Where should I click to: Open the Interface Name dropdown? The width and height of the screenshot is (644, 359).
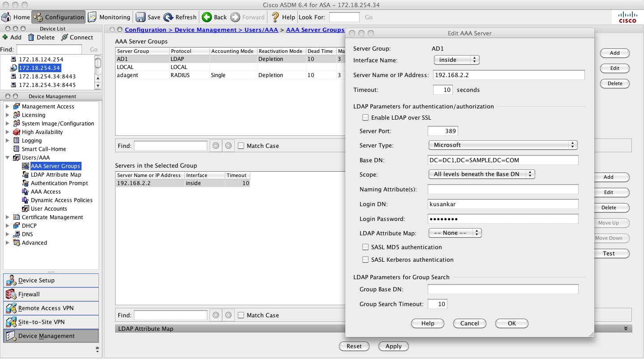[456, 60]
